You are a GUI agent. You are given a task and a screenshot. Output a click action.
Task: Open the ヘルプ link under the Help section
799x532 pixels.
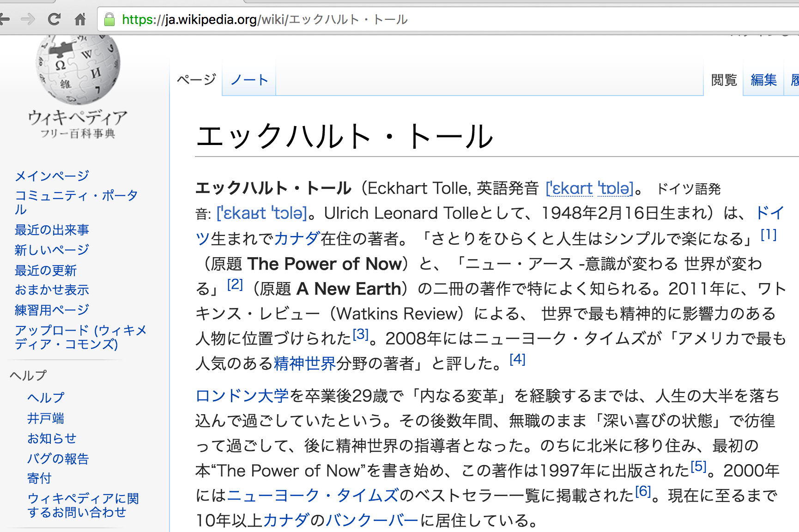[46, 398]
